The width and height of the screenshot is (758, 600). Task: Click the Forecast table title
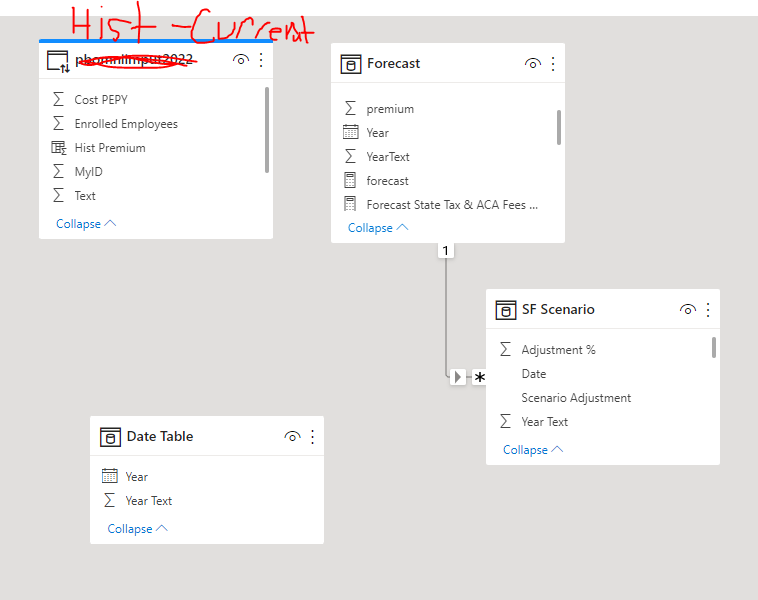point(394,63)
